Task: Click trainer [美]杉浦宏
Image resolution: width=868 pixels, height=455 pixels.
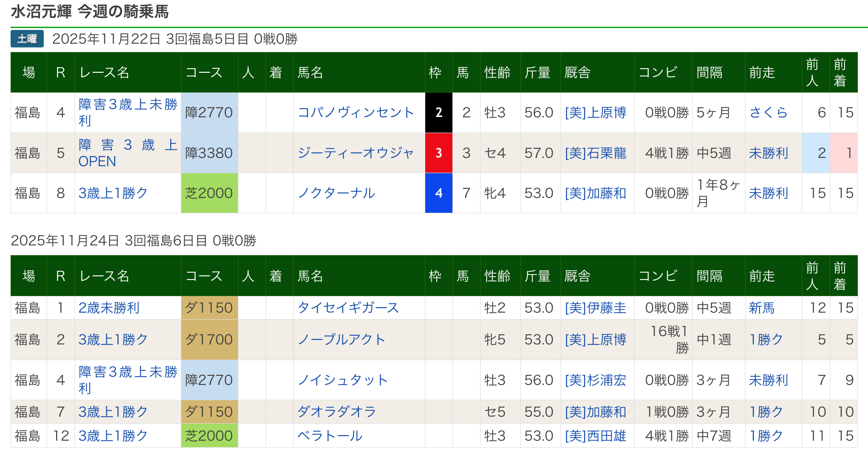Action: tap(596, 380)
